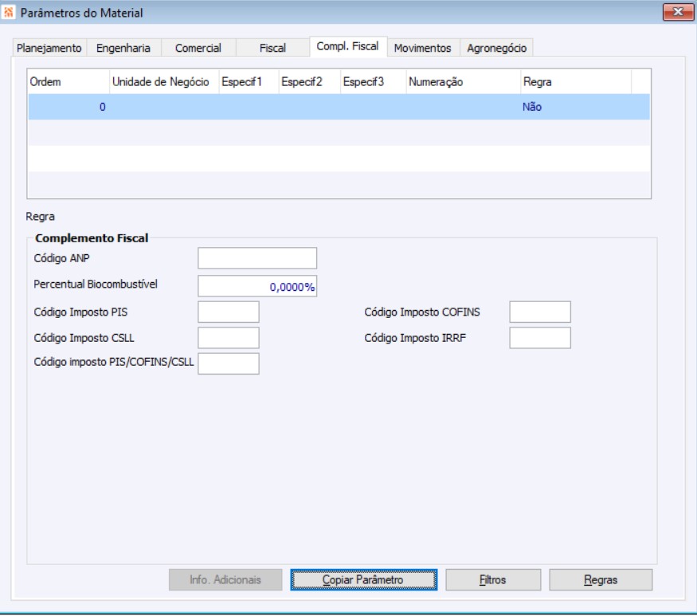This screenshot has width=697, height=616.
Task: Click the Copiar Parâmetro button
Action: tap(363, 579)
